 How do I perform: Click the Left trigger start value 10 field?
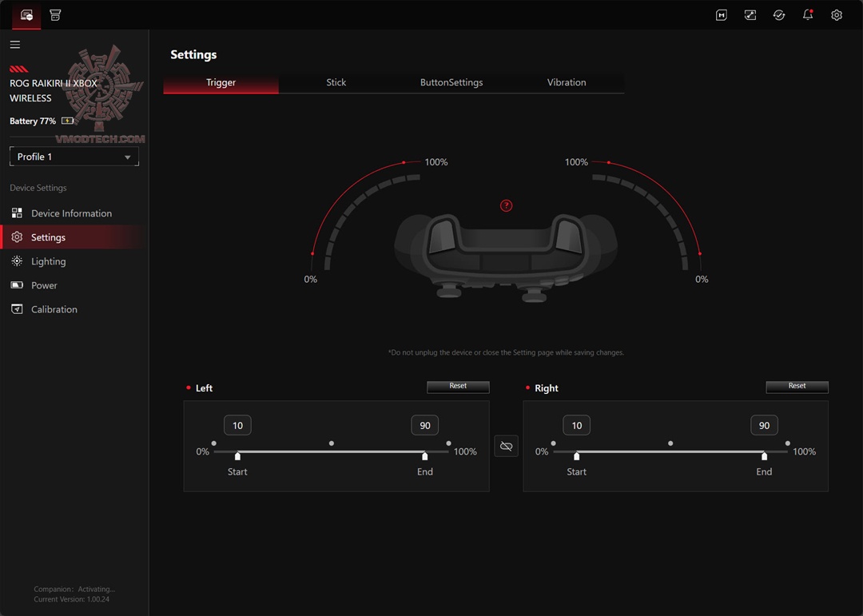click(x=237, y=426)
